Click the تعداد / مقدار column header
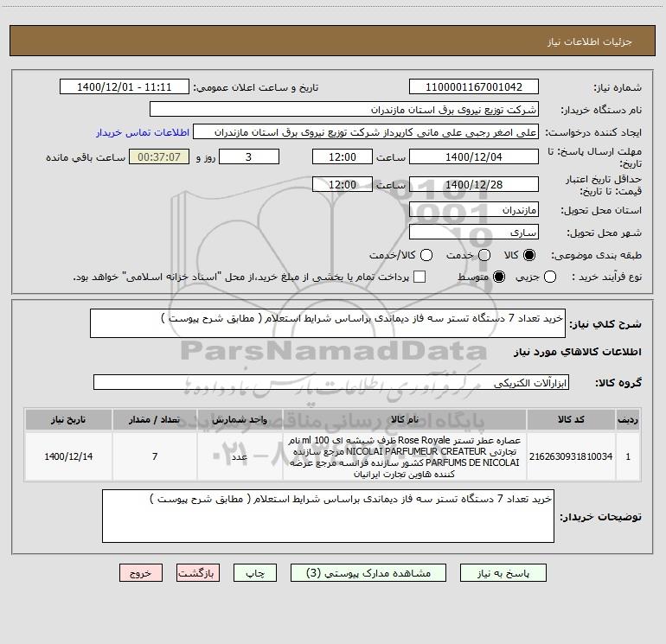Image resolution: width=666 pixels, height=644 pixels. pyautogui.click(x=155, y=420)
